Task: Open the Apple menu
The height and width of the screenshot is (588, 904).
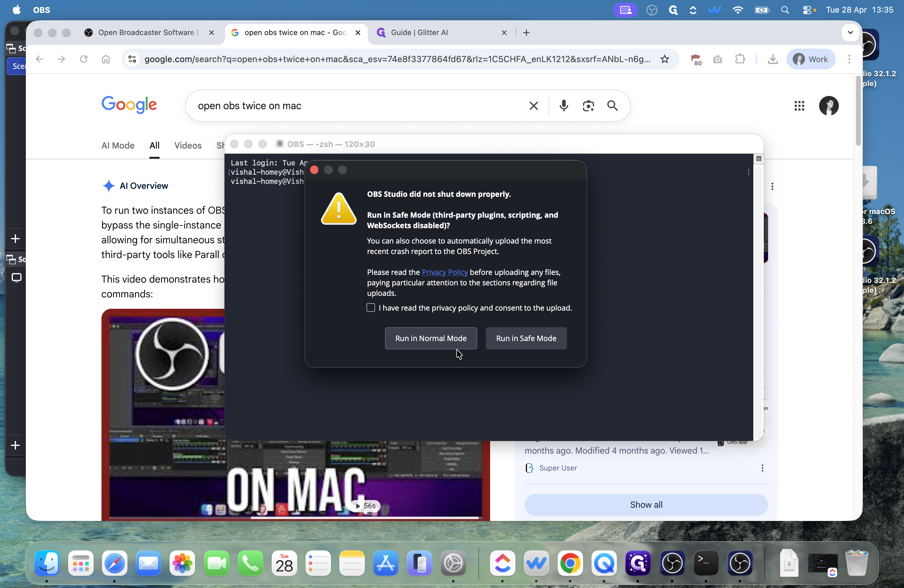Action: click(x=17, y=10)
